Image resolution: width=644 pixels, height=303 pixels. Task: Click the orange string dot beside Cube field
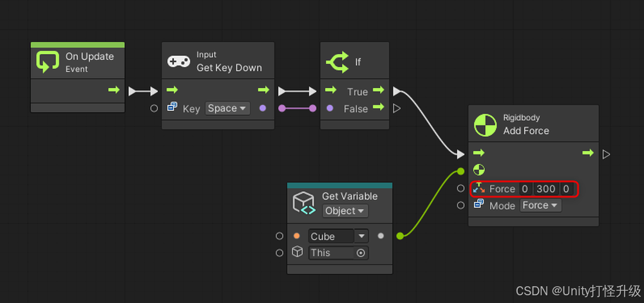tap(296, 235)
